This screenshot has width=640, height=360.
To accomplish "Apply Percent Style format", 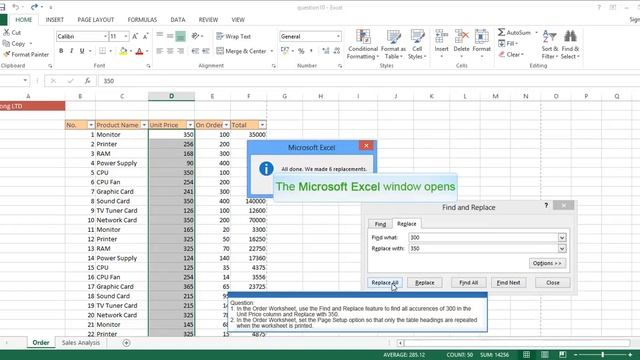I will point(301,51).
